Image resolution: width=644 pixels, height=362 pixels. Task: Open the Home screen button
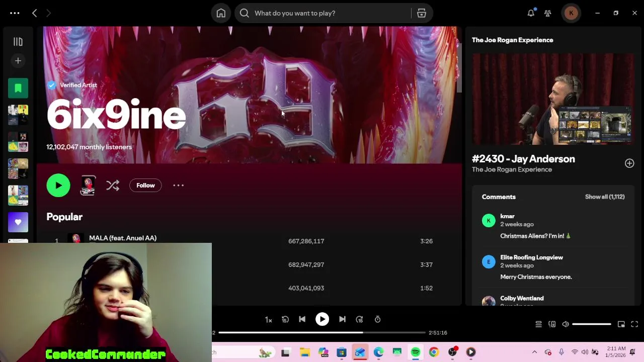point(221,13)
